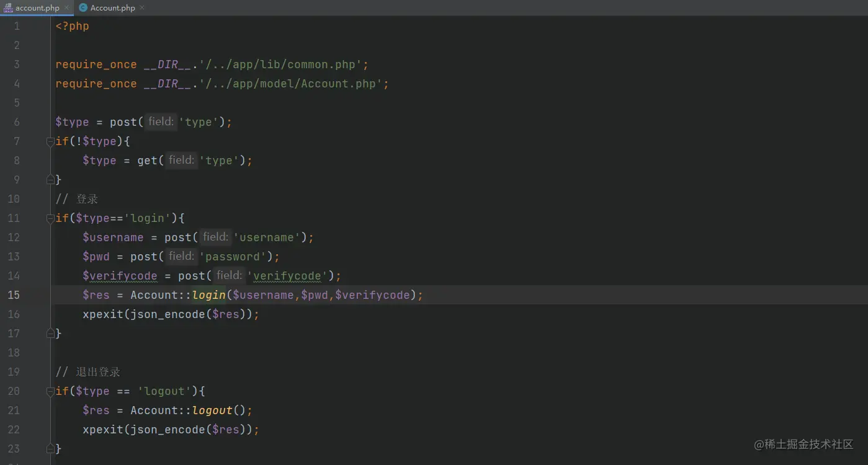The height and width of the screenshot is (465, 868).
Task: Click the logout method name on line 21
Action: pyautogui.click(x=212, y=410)
